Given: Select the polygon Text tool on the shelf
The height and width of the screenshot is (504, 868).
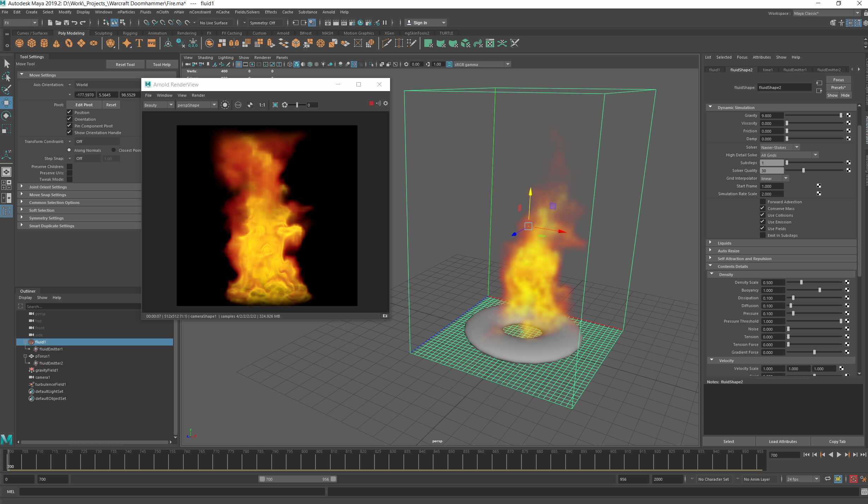Looking at the screenshot, I should (x=139, y=43).
